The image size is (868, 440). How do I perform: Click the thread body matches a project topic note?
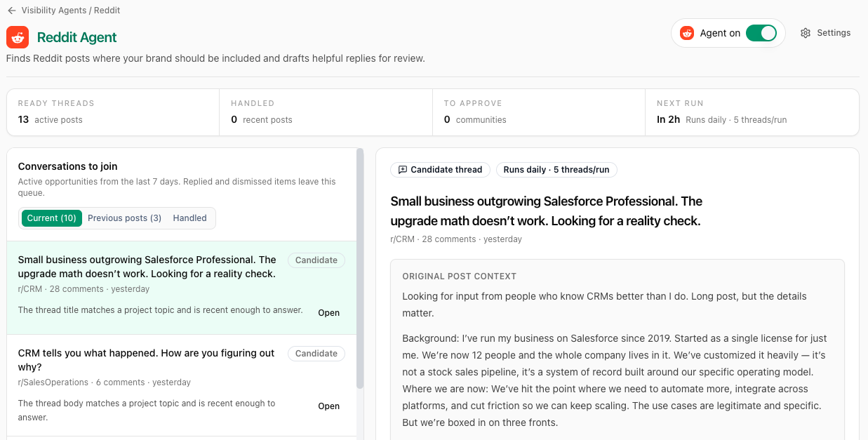(x=147, y=411)
